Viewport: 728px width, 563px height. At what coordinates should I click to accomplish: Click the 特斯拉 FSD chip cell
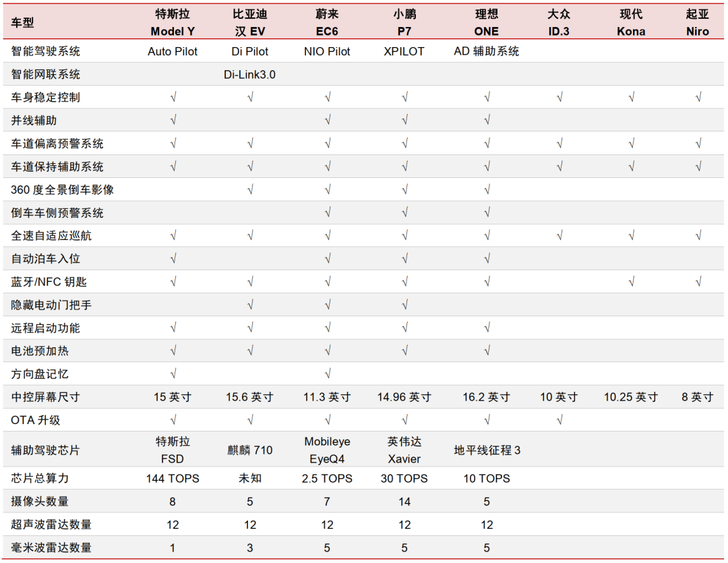(x=173, y=450)
